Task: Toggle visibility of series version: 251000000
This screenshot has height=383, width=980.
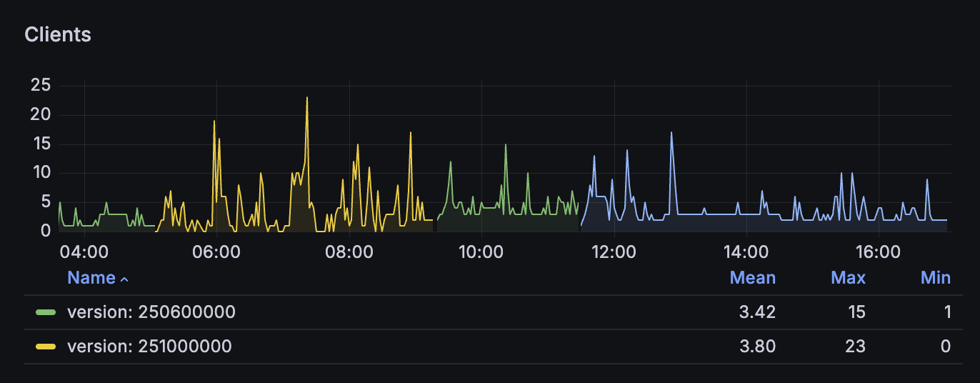Action: coord(149,347)
